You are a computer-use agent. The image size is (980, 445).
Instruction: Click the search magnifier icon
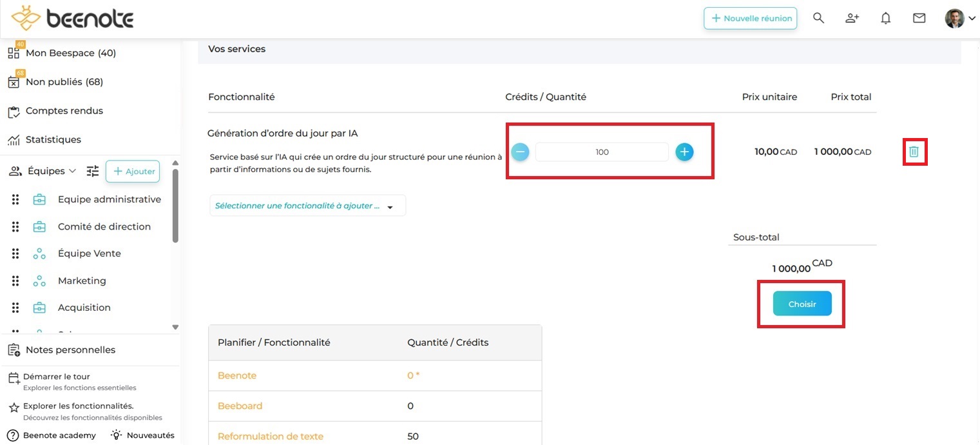coord(818,18)
